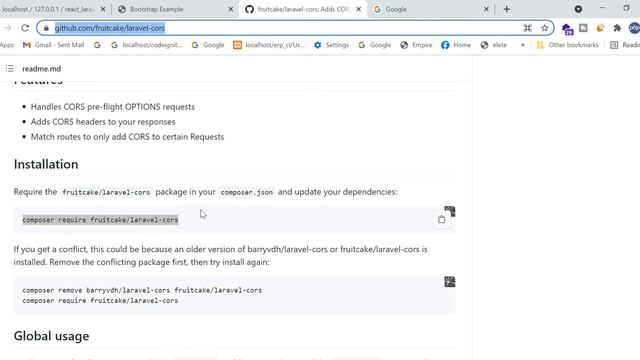The image size is (640, 360).
Task: Open the icon-only Google bookmark after Gmail
Action: [x=97, y=45]
